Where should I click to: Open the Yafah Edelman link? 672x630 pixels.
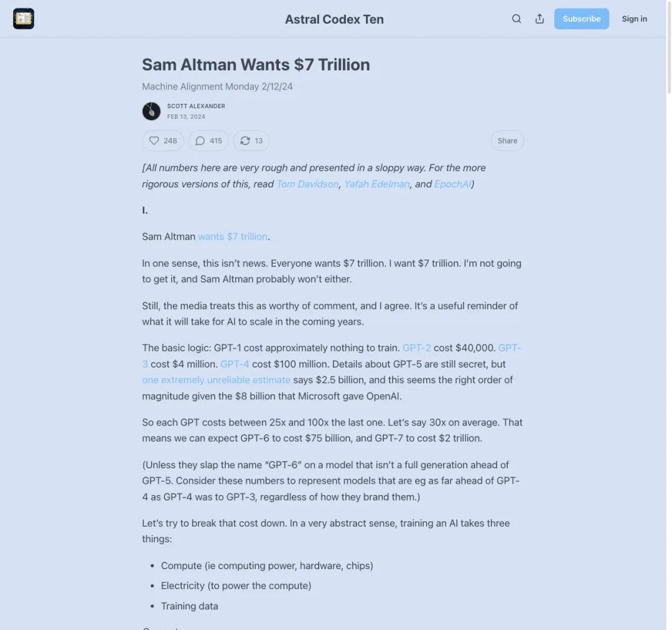(377, 184)
